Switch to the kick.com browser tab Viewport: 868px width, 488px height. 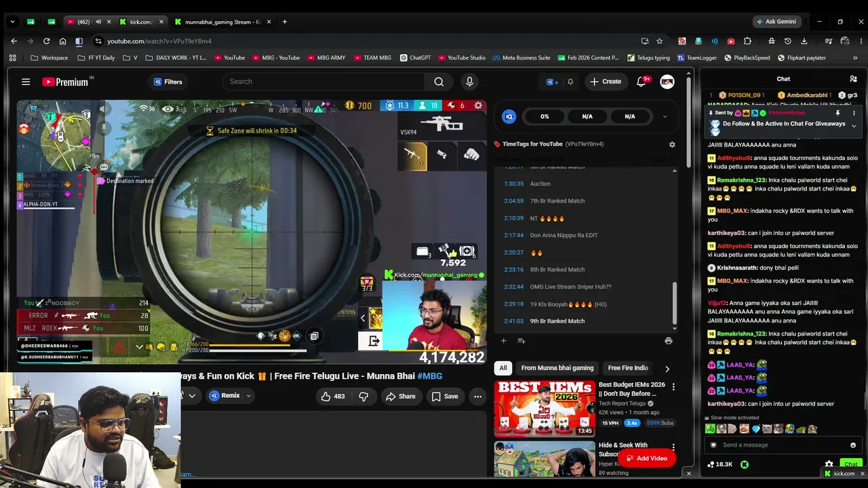(x=140, y=22)
